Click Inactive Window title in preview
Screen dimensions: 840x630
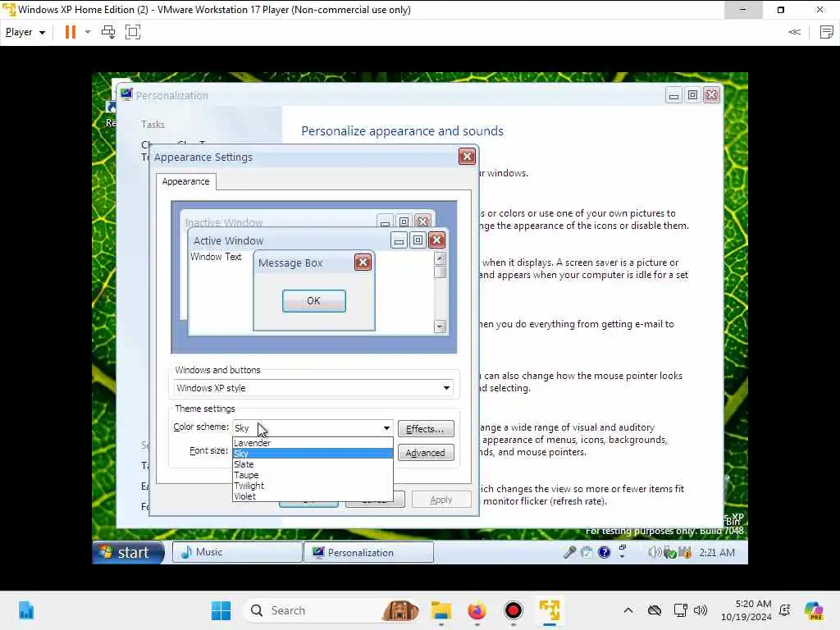pyautogui.click(x=224, y=222)
